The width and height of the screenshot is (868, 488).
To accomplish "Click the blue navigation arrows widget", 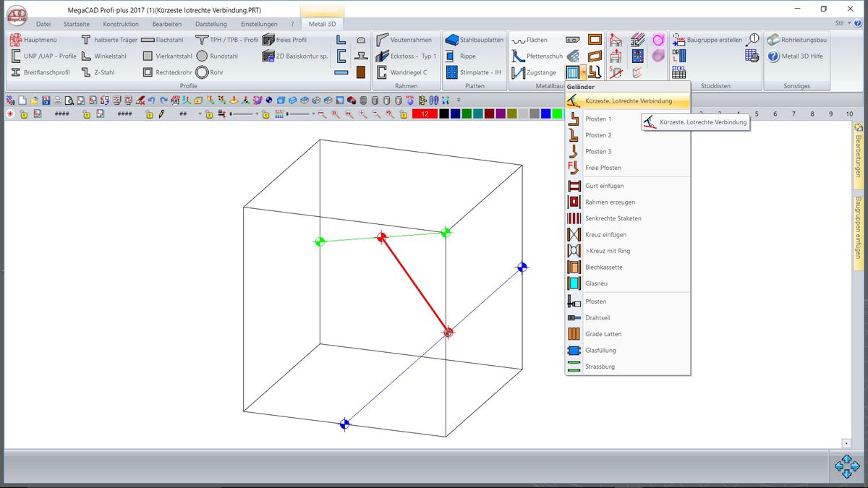I will [x=846, y=466].
